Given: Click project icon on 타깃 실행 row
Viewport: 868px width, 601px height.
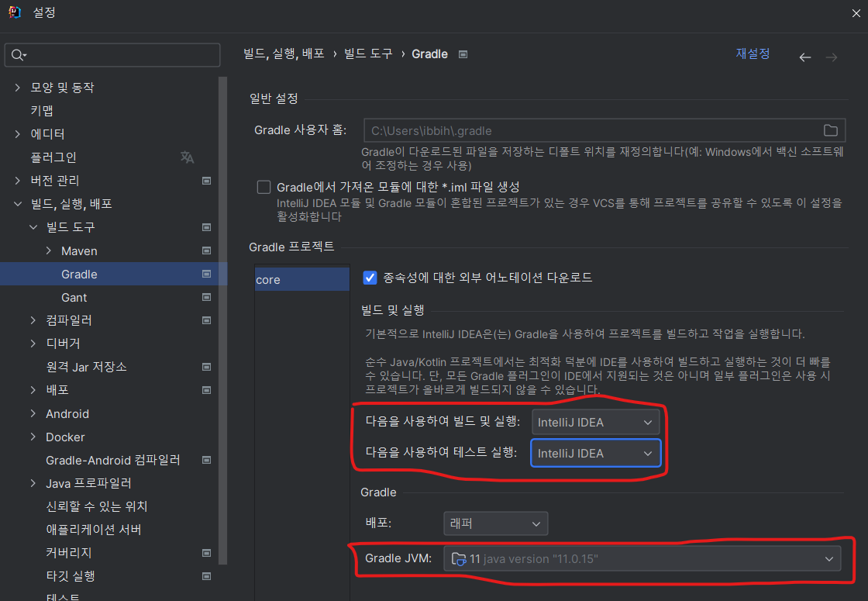Looking at the screenshot, I should (206, 576).
